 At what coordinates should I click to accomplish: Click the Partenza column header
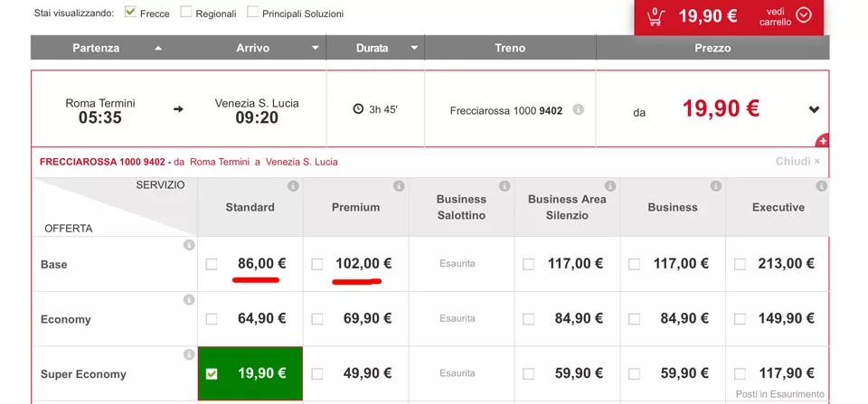[x=96, y=48]
